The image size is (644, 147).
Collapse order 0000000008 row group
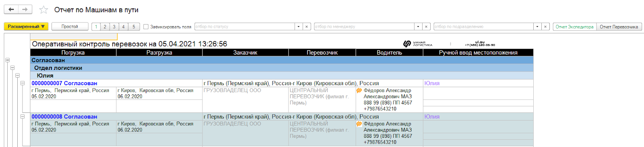coord(23,116)
